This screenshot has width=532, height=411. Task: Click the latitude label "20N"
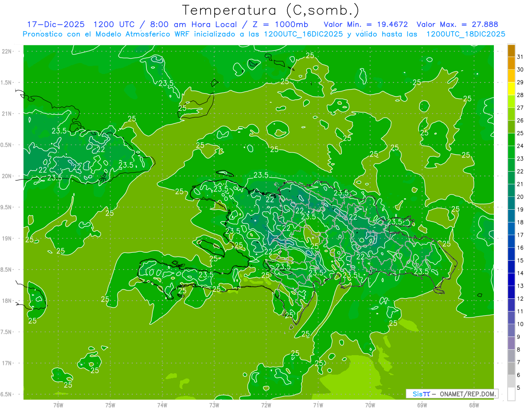(x=7, y=176)
